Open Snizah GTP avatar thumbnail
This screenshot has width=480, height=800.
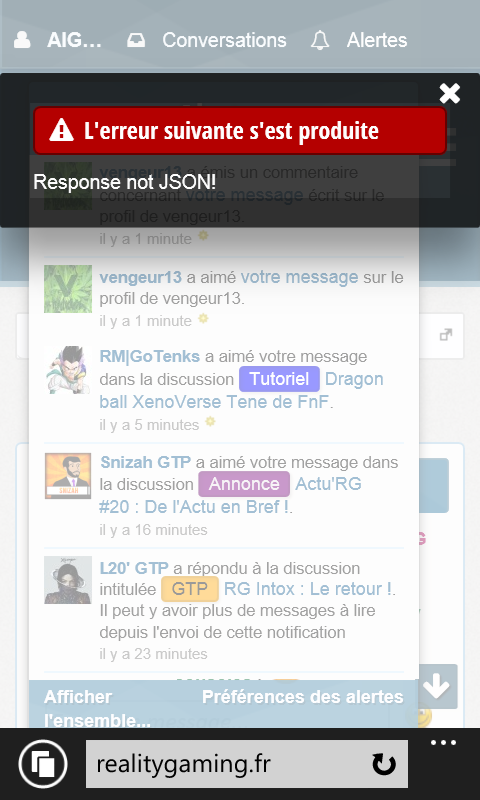[68, 476]
